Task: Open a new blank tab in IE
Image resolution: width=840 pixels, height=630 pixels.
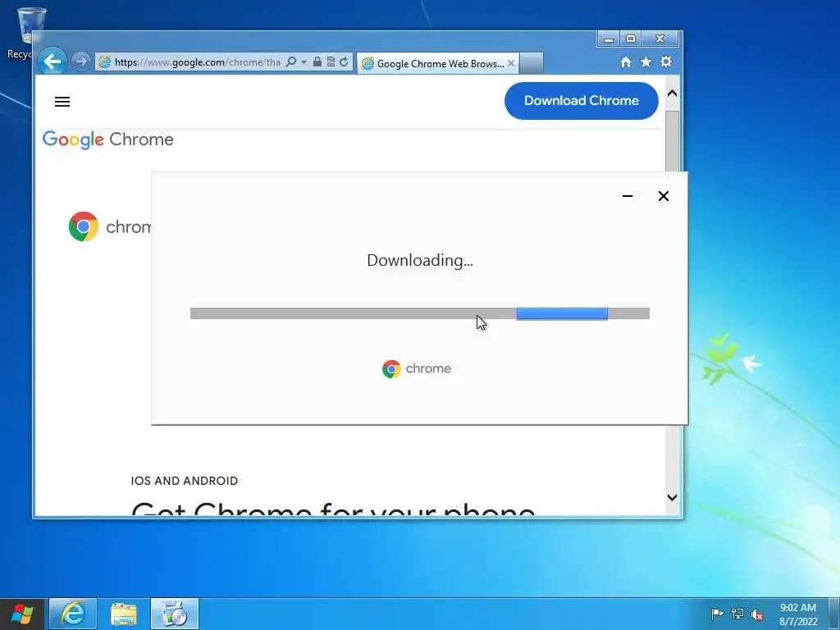Action: [x=531, y=63]
